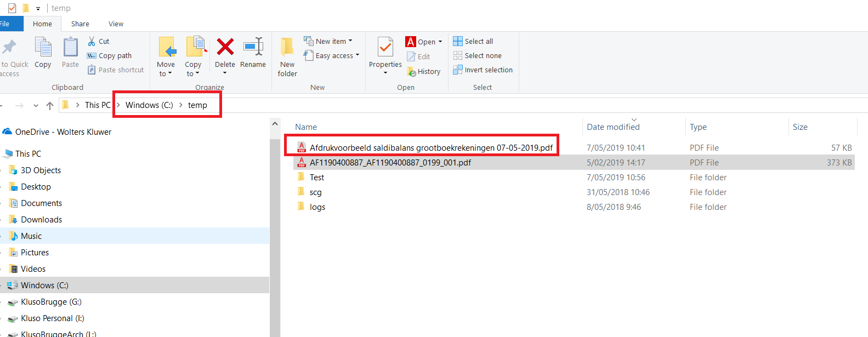The width and height of the screenshot is (868, 337).
Task: Open the Properties icon with checkmark
Action: point(385,48)
